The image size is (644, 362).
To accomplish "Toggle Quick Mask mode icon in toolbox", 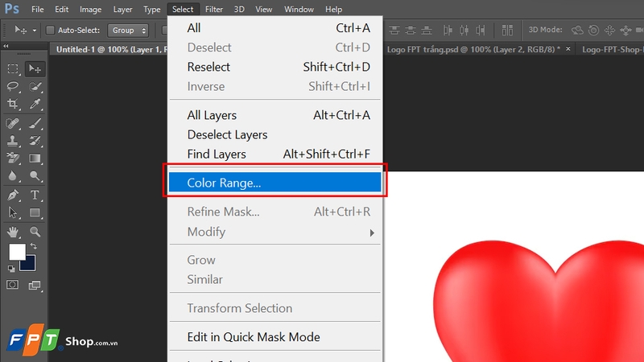I will coord(12,285).
